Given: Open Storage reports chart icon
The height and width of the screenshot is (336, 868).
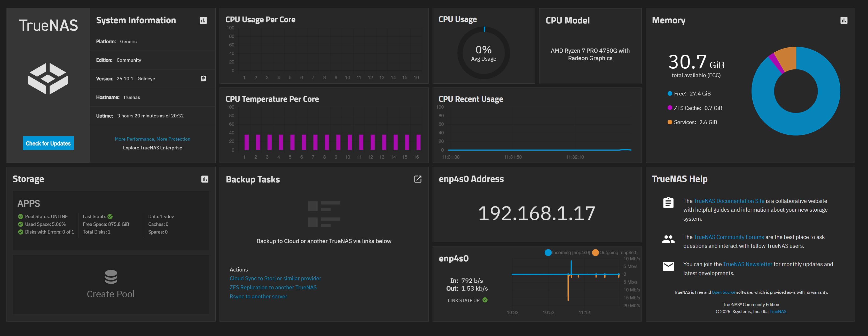Looking at the screenshot, I should (205, 179).
